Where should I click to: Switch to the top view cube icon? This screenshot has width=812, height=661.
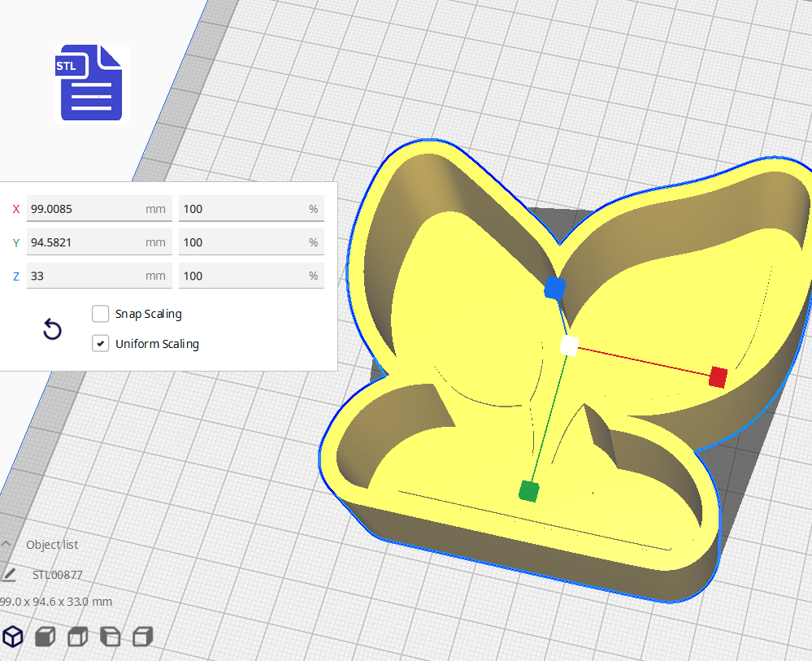pos(77,637)
